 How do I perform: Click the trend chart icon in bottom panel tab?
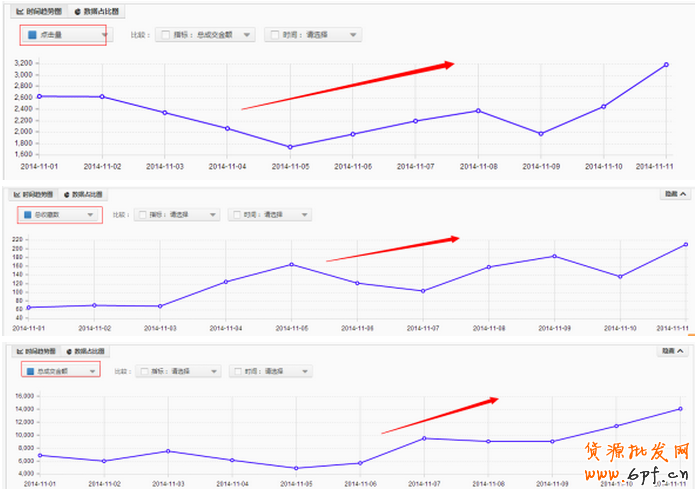point(17,352)
